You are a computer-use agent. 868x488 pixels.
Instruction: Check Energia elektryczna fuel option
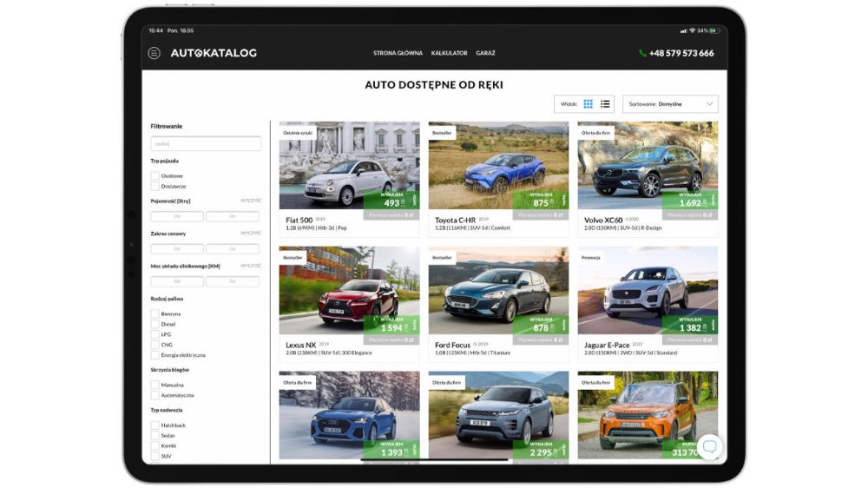155,355
